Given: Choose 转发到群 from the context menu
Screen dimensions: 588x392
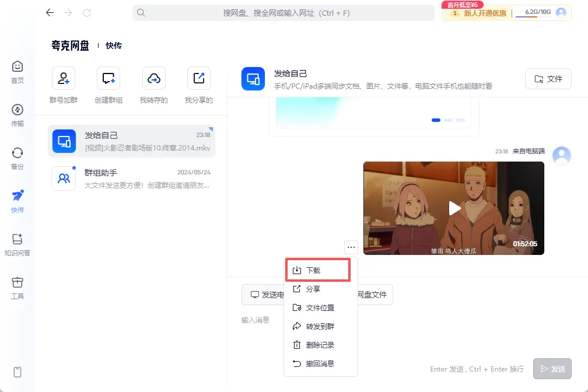Looking at the screenshot, I should (321, 326).
